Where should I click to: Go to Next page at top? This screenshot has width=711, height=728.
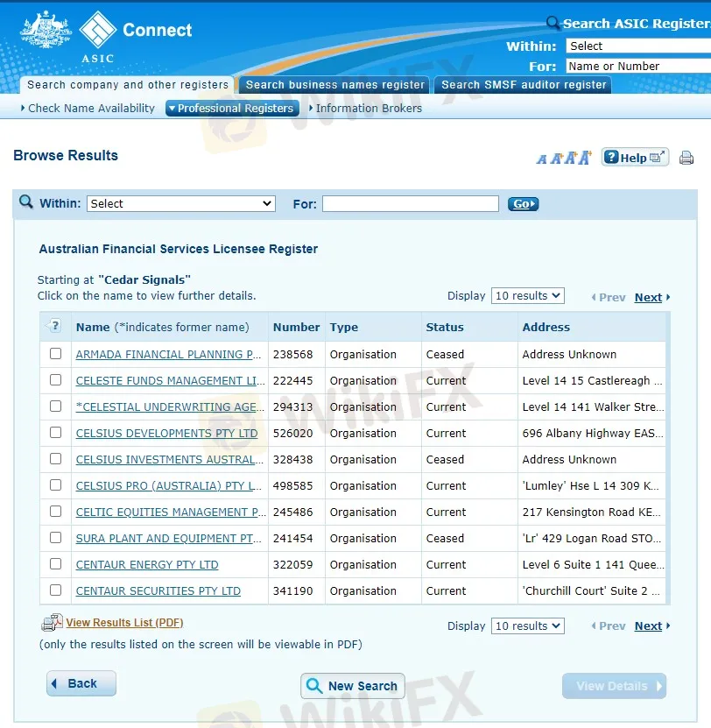648,297
